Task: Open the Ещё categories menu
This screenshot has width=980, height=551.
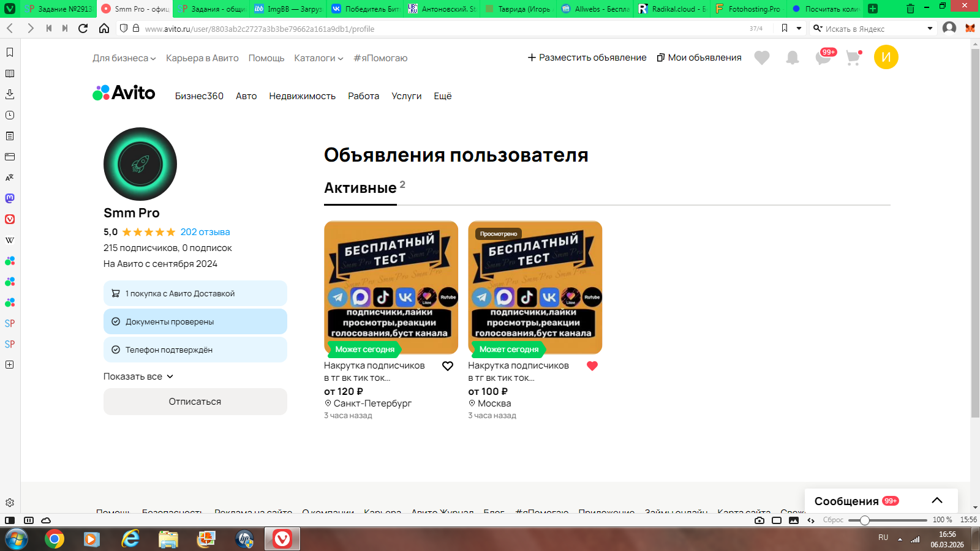Action: coord(443,96)
